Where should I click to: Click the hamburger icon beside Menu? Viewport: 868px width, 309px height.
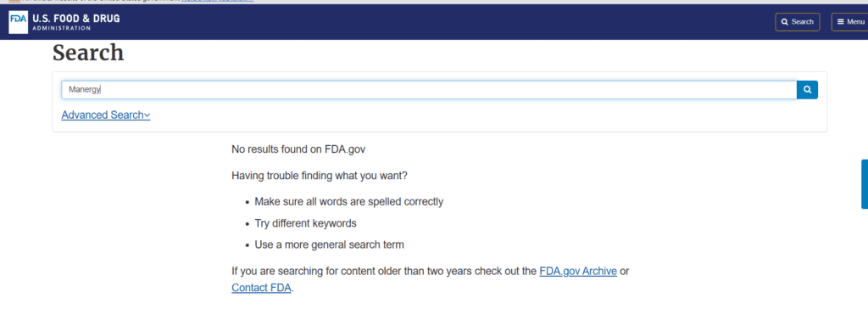pyautogui.click(x=840, y=22)
